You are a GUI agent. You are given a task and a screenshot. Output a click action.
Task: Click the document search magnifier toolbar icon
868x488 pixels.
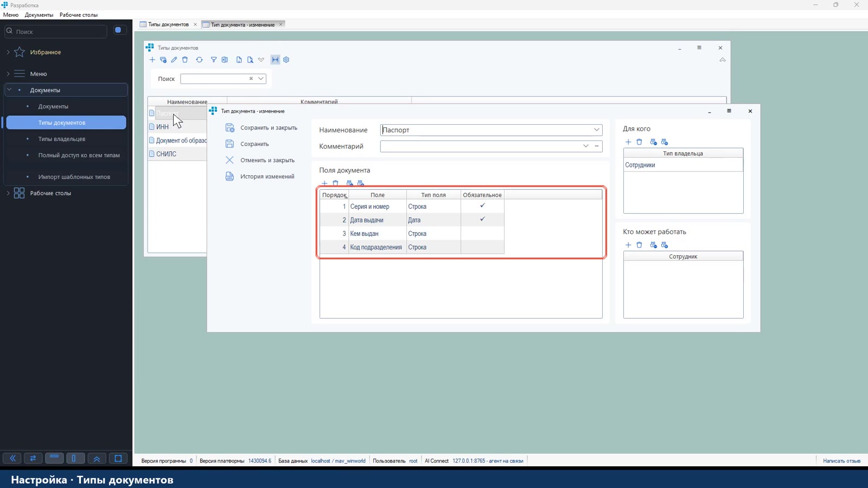[250, 60]
